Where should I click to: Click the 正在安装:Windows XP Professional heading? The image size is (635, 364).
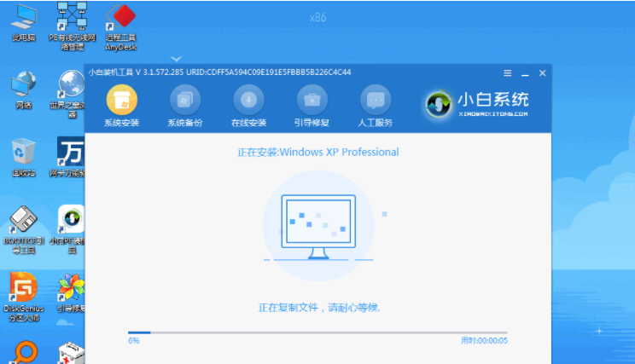tap(317, 152)
